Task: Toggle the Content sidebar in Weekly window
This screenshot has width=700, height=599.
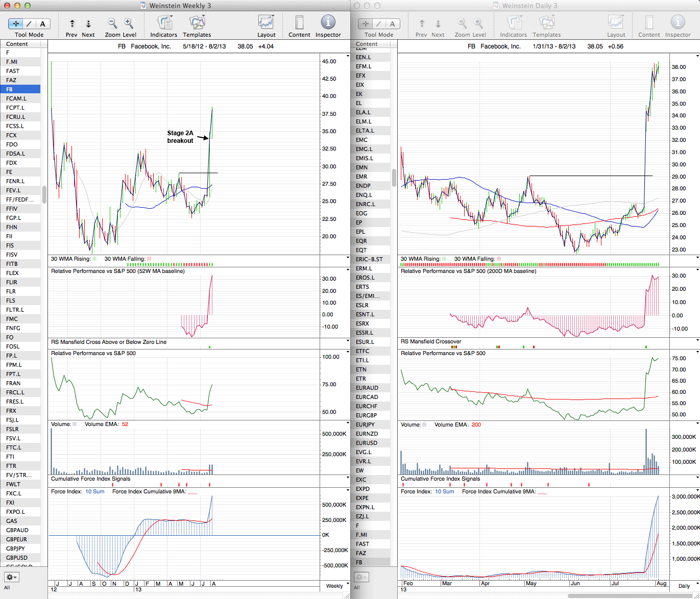Action: (x=299, y=23)
